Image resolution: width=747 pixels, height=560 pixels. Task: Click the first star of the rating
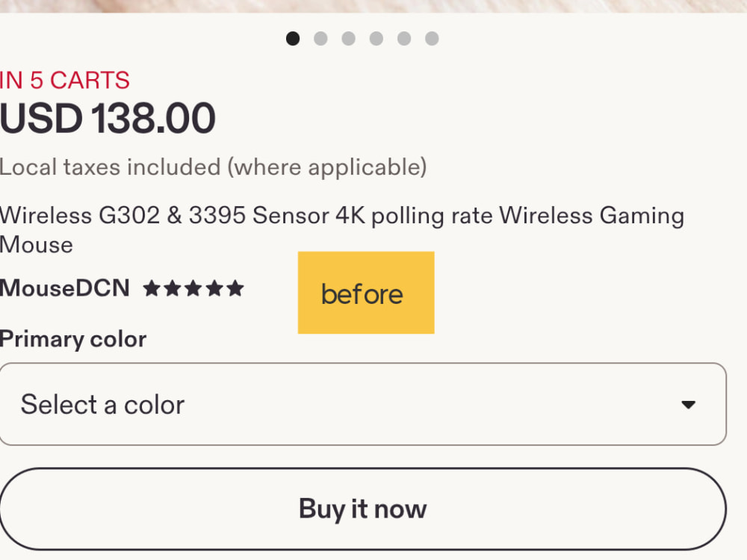coord(152,288)
